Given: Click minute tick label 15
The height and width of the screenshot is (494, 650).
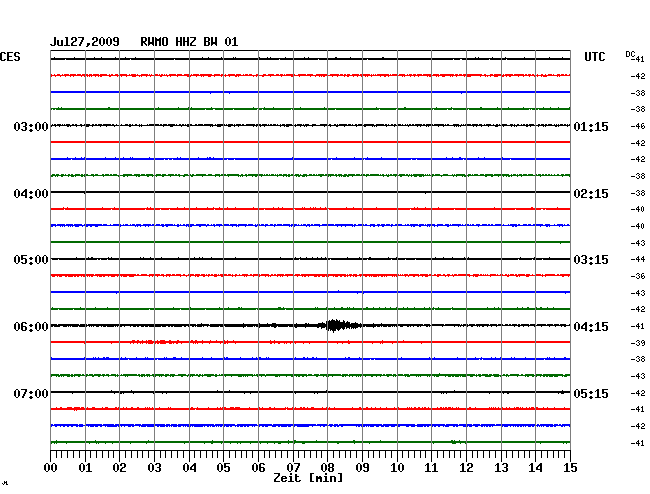Looking at the screenshot, I should (570, 467).
